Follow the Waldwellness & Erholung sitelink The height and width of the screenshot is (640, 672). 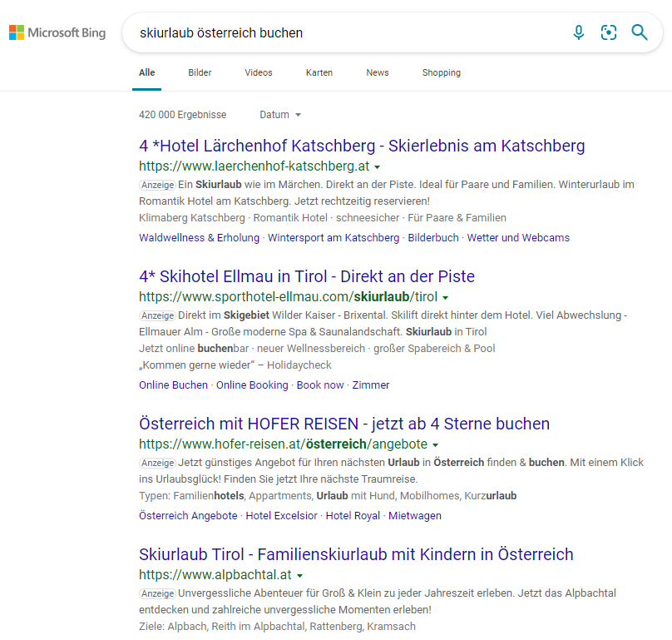(200, 238)
